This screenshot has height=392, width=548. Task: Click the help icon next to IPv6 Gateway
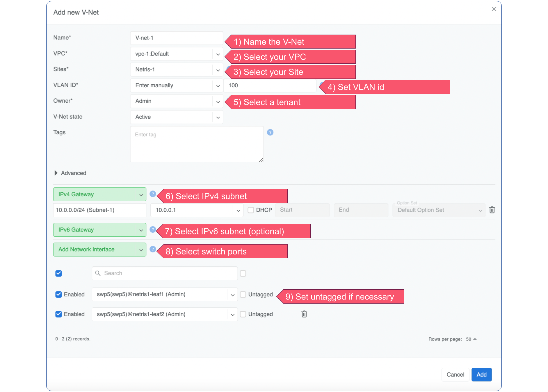pos(152,229)
